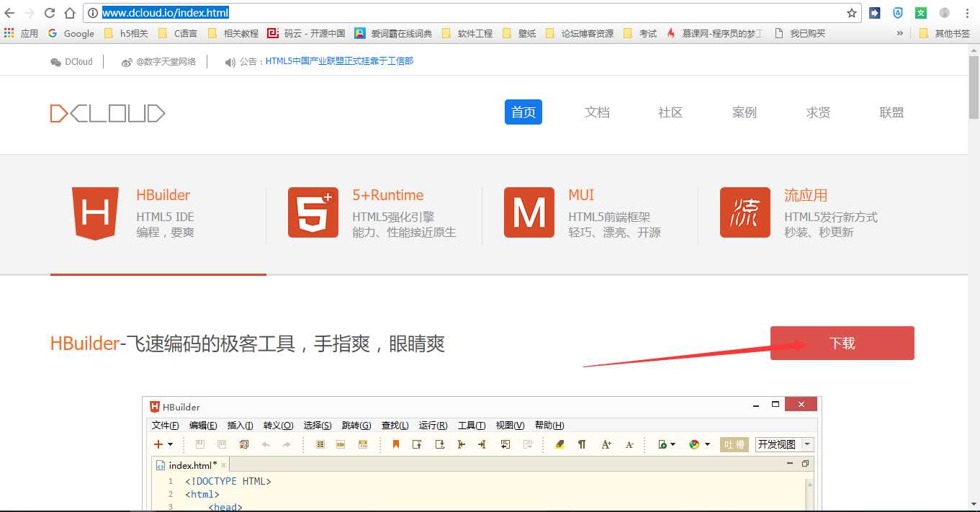Viewport: 980px width, 512px height.
Task: Click the page vertical scrollbar thumb
Action: pyautogui.click(x=974, y=87)
